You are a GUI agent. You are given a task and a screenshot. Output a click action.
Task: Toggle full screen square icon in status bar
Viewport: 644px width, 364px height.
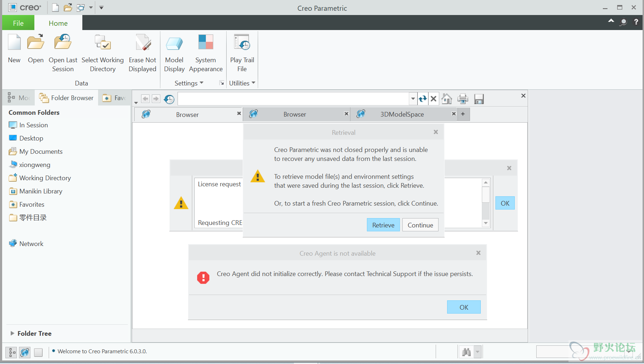[38, 353]
